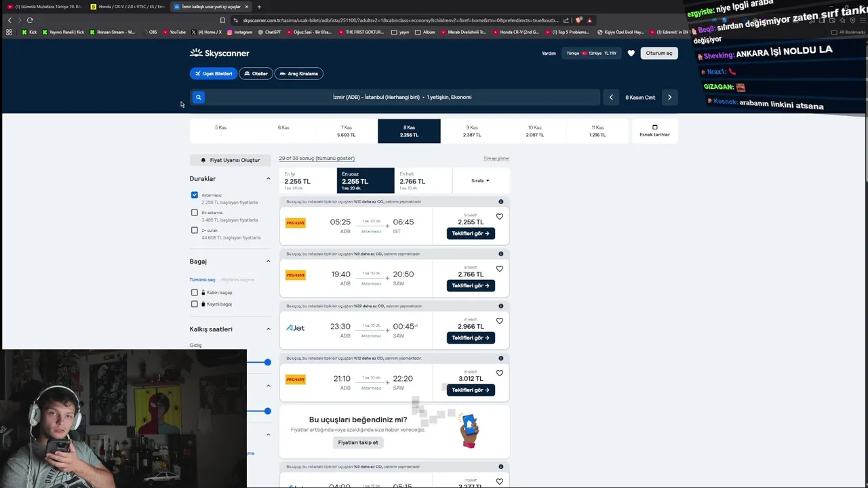Screen dimensions: 868x488
Task: View offers for the 21:10 flight
Action: [471, 390]
